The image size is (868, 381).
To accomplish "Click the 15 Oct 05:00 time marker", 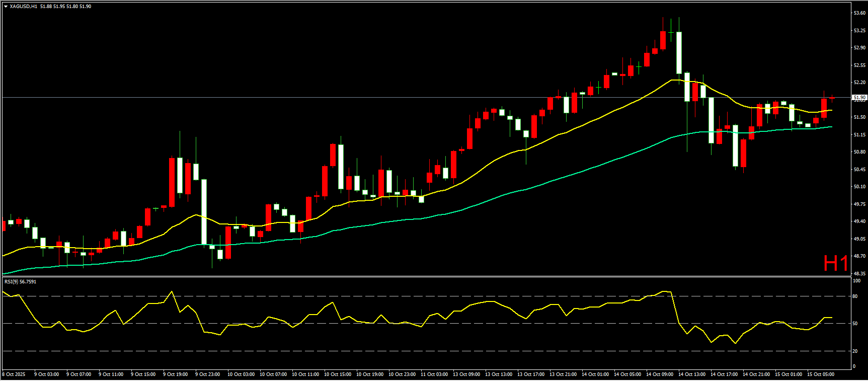I will (x=820, y=374).
